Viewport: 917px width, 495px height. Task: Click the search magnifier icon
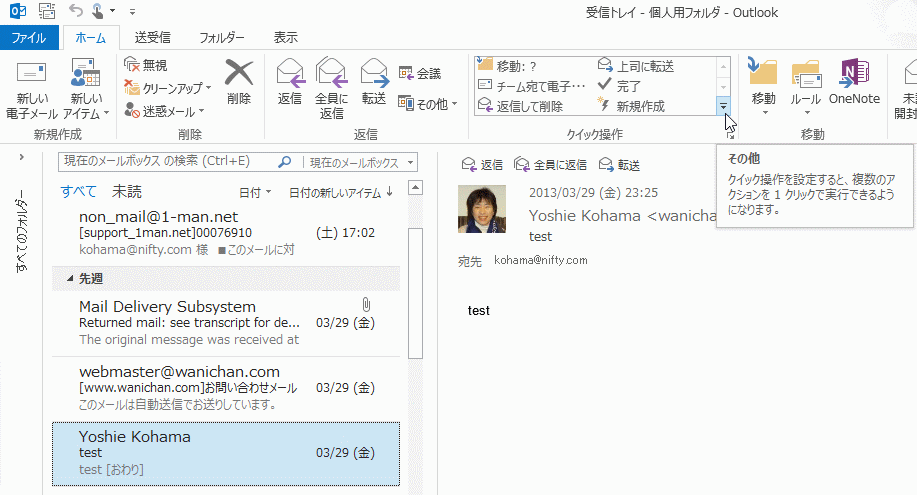[284, 161]
